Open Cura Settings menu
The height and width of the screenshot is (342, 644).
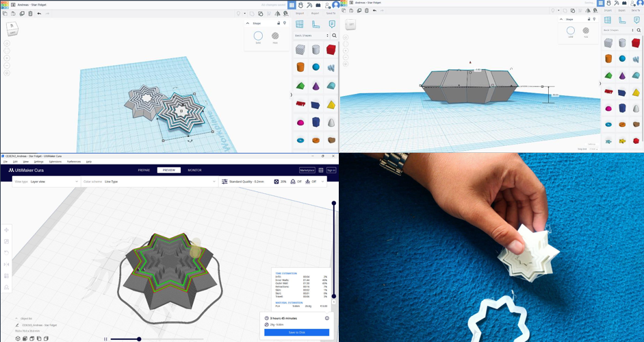click(x=38, y=162)
